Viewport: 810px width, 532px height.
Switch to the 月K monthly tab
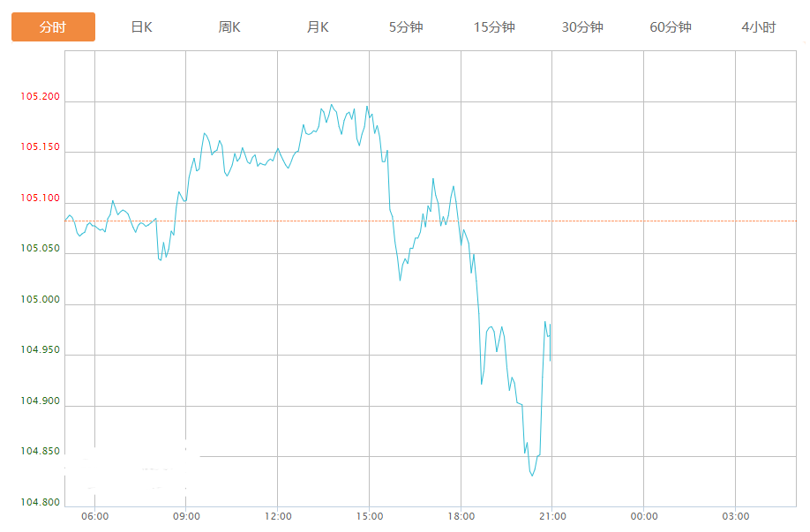(318, 27)
